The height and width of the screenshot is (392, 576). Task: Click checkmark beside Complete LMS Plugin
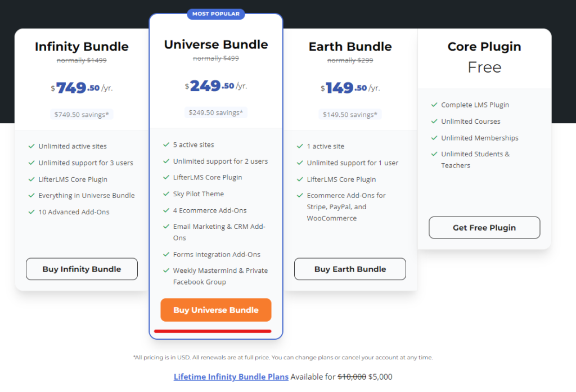434,105
